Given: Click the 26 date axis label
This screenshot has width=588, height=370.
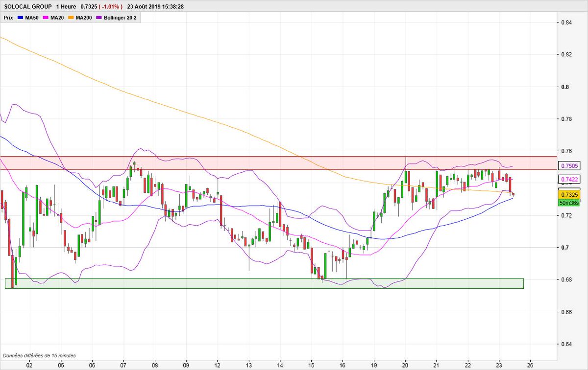Looking at the screenshot, I should pos(530,365).
